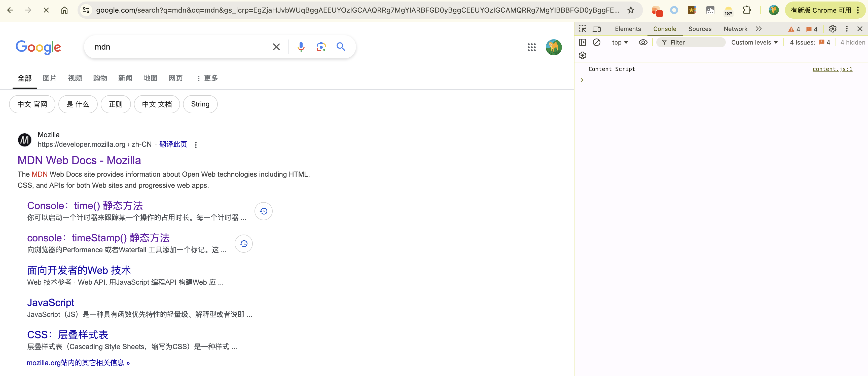Focus the Google search box containing mdn

coord(178,47)
